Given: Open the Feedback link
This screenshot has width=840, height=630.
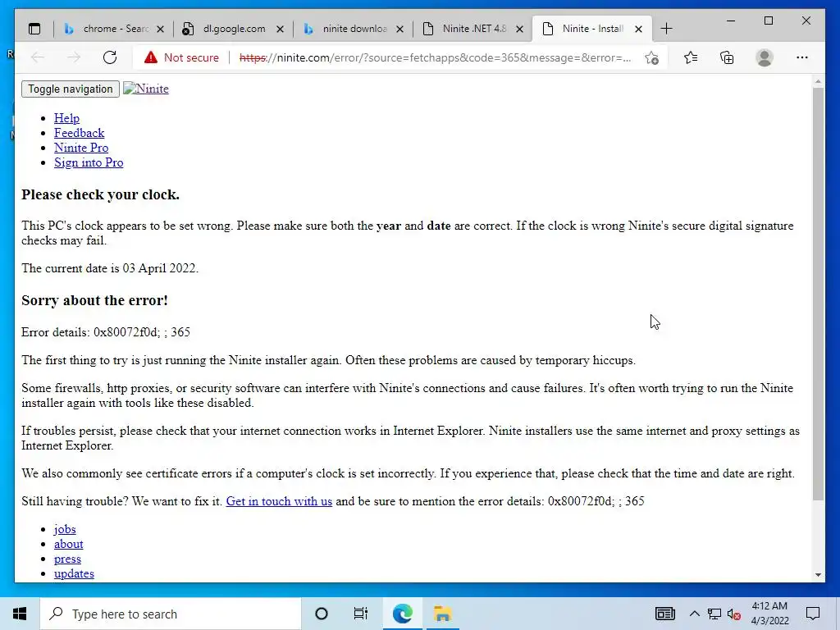Looking at the screenshot, I should tap(80, 133).
